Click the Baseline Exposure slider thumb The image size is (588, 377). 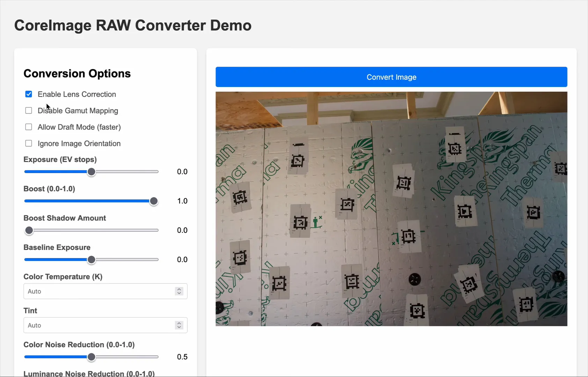91,260
